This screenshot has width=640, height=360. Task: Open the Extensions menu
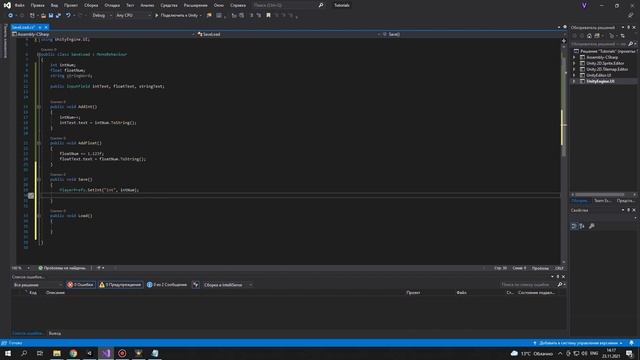pos(196,5)
